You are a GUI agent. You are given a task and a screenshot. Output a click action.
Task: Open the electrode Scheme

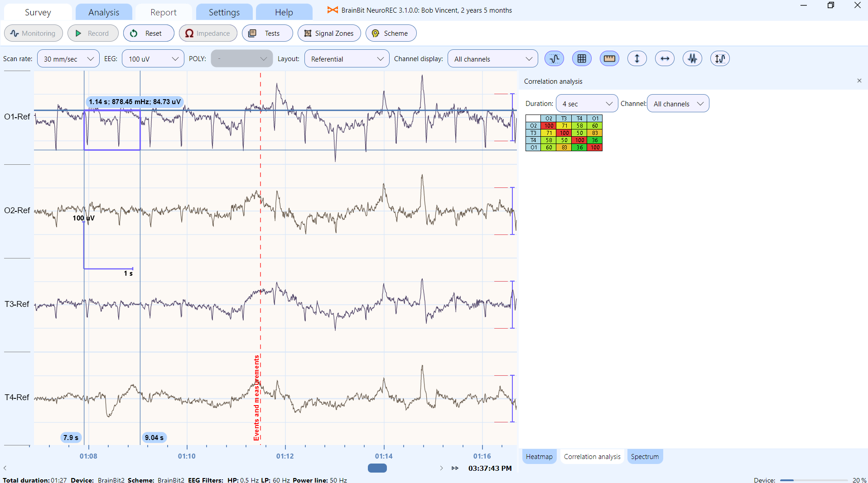pyautogui.click(x=391, y=33)
